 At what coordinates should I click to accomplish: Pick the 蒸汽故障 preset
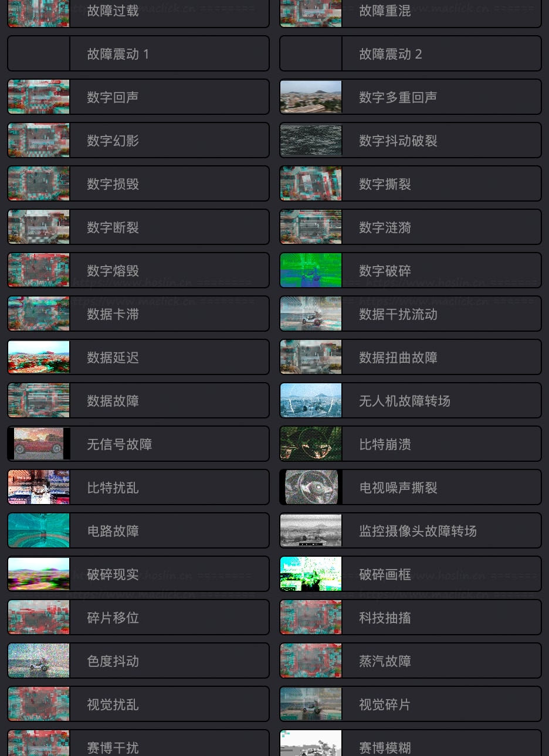(411, 661)
